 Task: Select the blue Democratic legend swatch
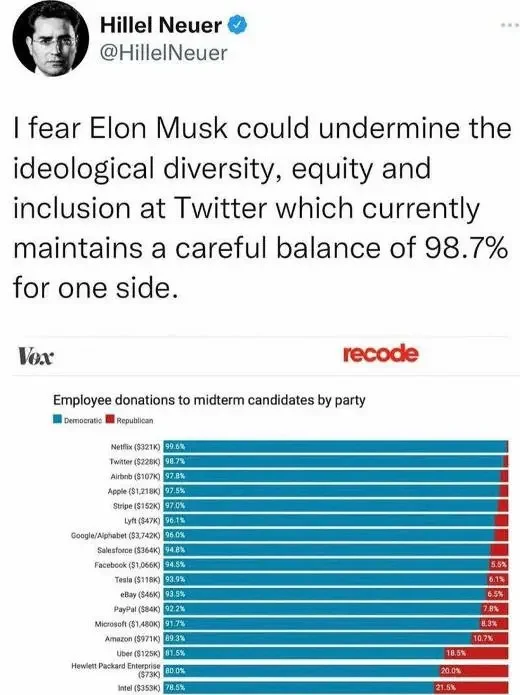tap(58, 419)
